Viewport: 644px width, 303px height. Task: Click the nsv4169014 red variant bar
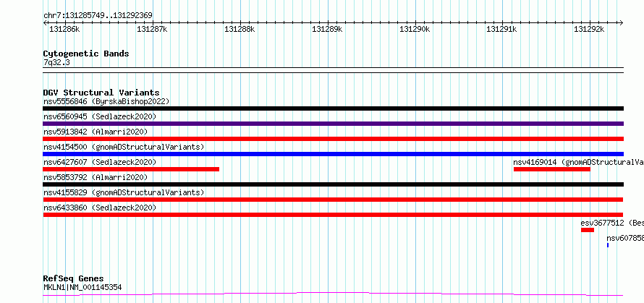coord(552,169)
